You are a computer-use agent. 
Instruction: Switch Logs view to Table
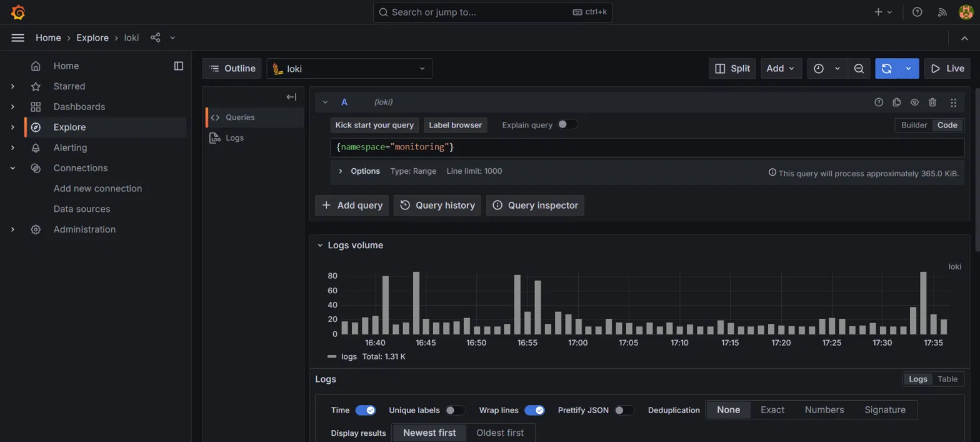tap(947, 379)
